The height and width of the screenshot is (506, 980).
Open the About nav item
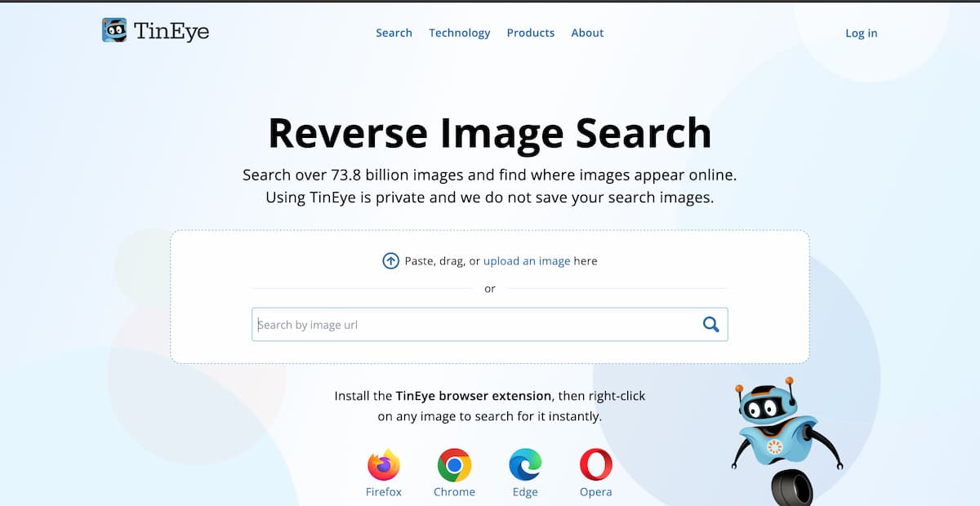tap(587, 33)
